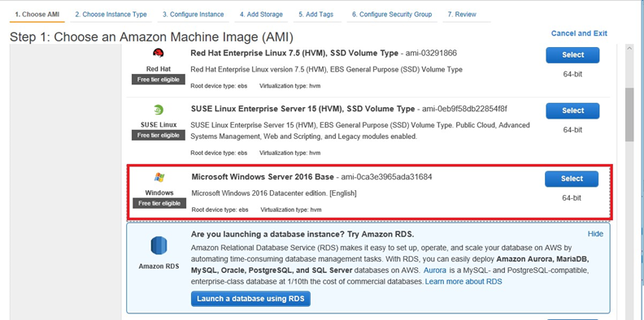Image resolution: width=644 pixels, height=320 pixels.
Task: Open the 4. Add Storage step
Action: (261, 15)
